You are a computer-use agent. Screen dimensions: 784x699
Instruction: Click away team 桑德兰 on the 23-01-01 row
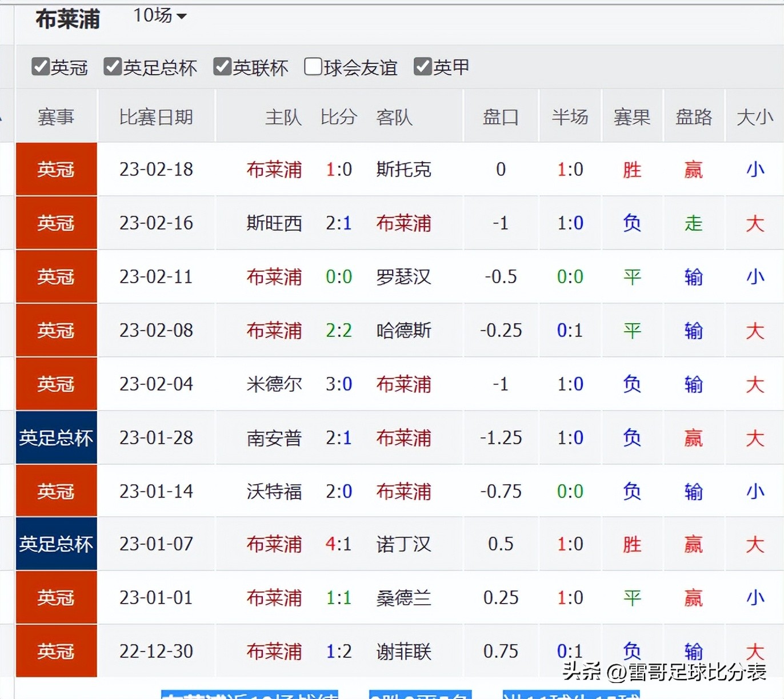point(403,597)
